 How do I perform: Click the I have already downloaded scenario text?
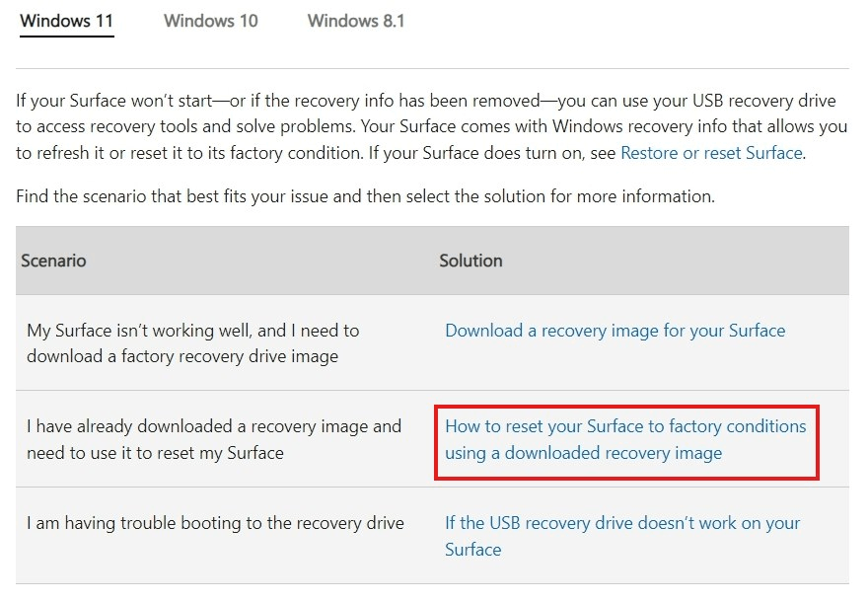coord(214,439)
